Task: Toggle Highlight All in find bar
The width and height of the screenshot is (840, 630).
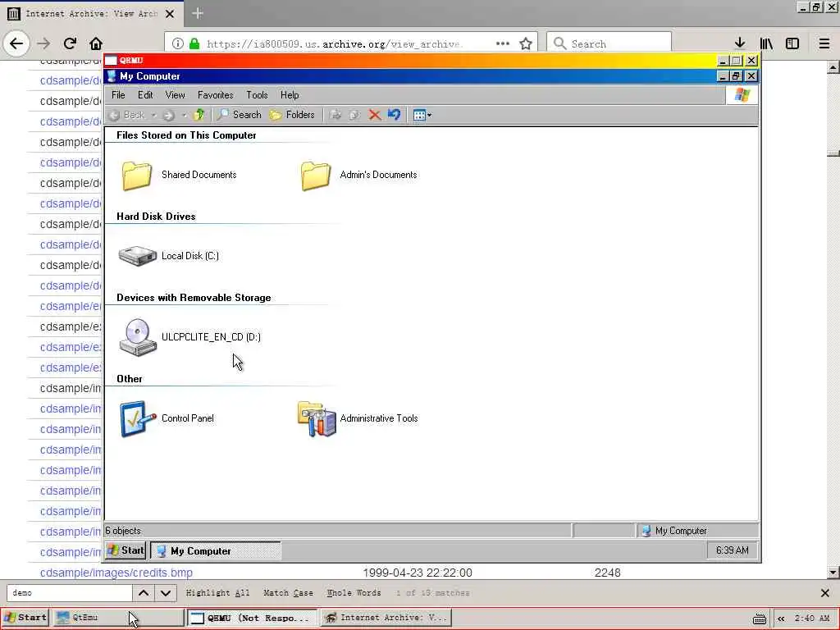Action: point(217,593)
